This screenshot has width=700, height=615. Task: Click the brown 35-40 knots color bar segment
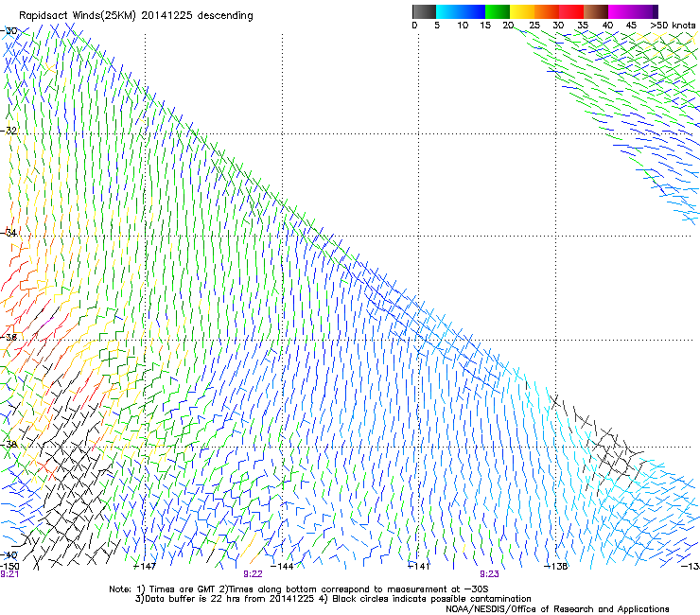click(596, 11)
